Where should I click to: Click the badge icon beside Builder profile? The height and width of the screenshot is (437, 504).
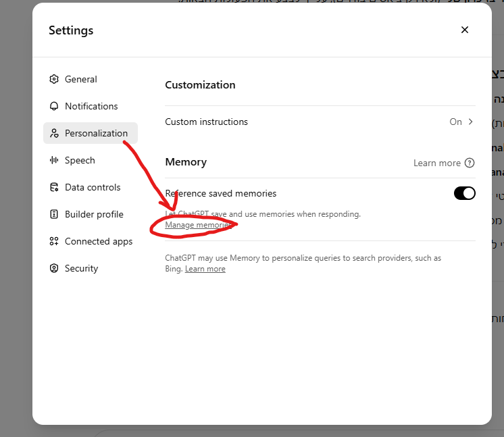[x=54, y=214]
